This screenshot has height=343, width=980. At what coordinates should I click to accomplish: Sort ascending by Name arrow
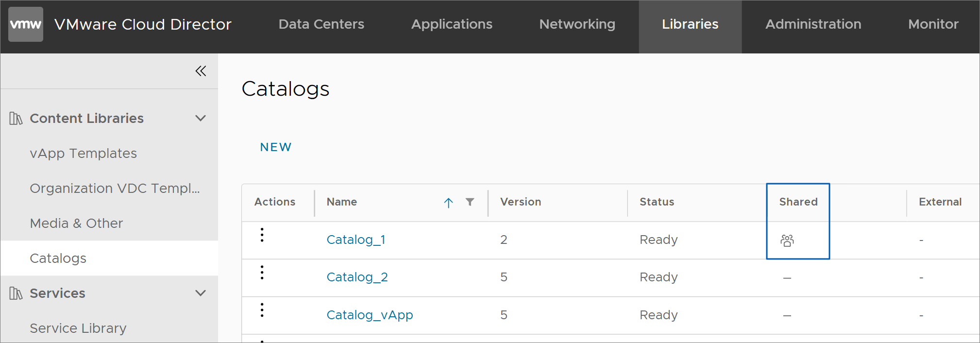pyautogui.click(x=448, y=203)
